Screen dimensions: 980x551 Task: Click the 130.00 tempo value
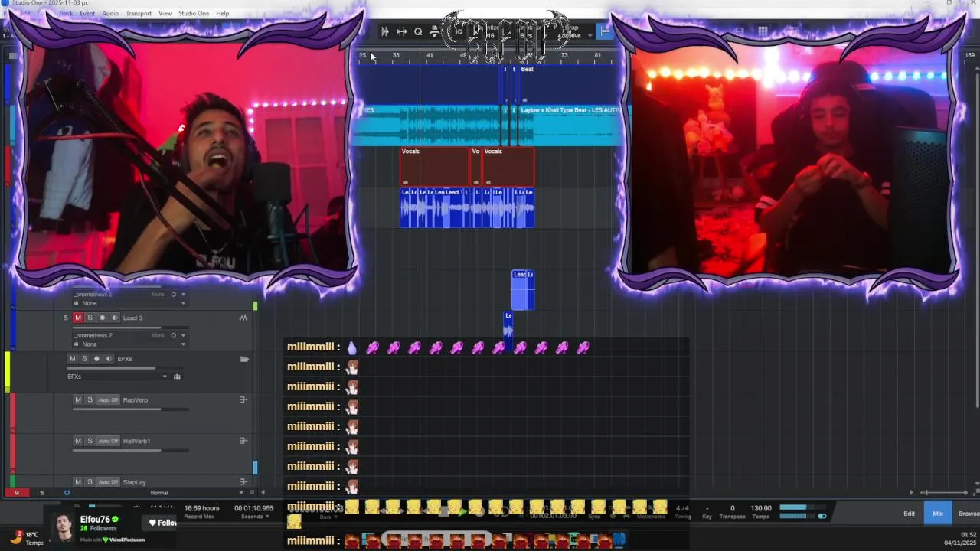pyautogui.click(x=761, y=508)
